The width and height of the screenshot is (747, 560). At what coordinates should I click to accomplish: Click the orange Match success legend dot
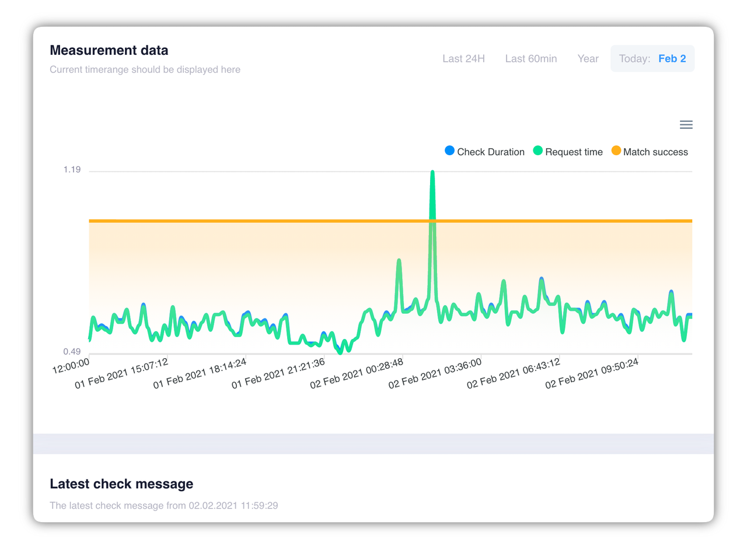coord(616,150)
